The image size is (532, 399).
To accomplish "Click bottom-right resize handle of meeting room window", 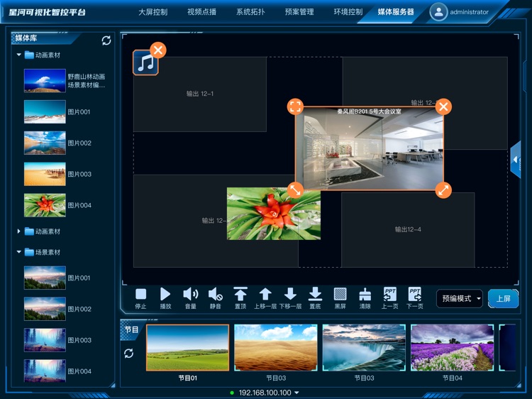I will click(x=443, y=190).
